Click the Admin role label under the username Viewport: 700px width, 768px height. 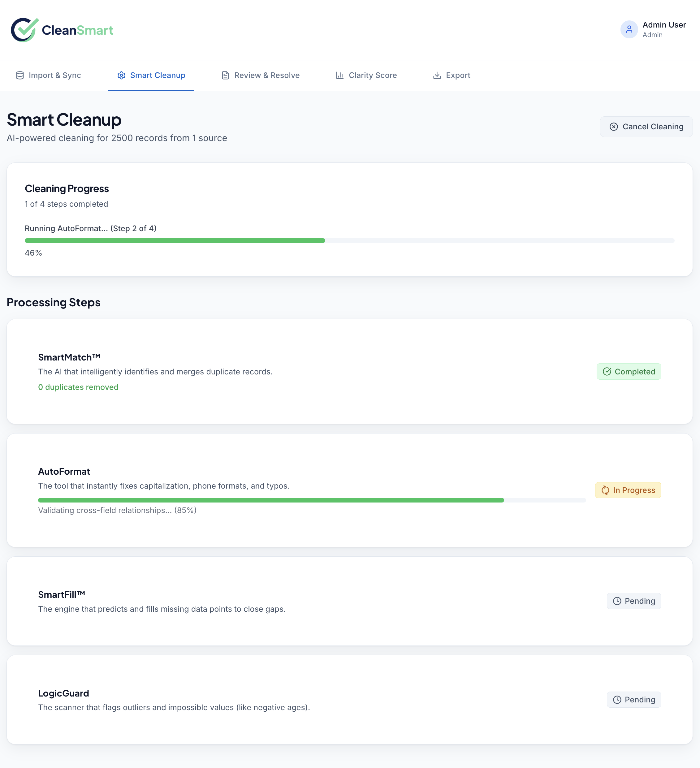[652, 35]
